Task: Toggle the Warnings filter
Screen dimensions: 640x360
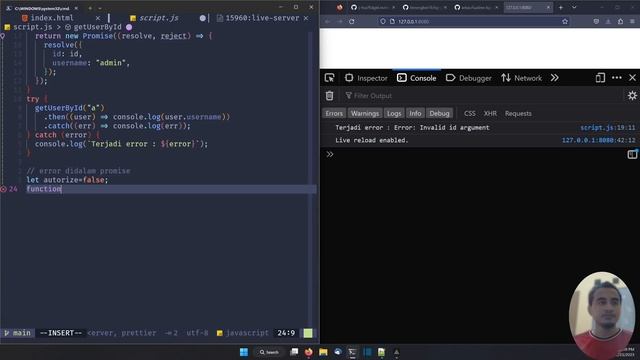Action: click(365, 113)
